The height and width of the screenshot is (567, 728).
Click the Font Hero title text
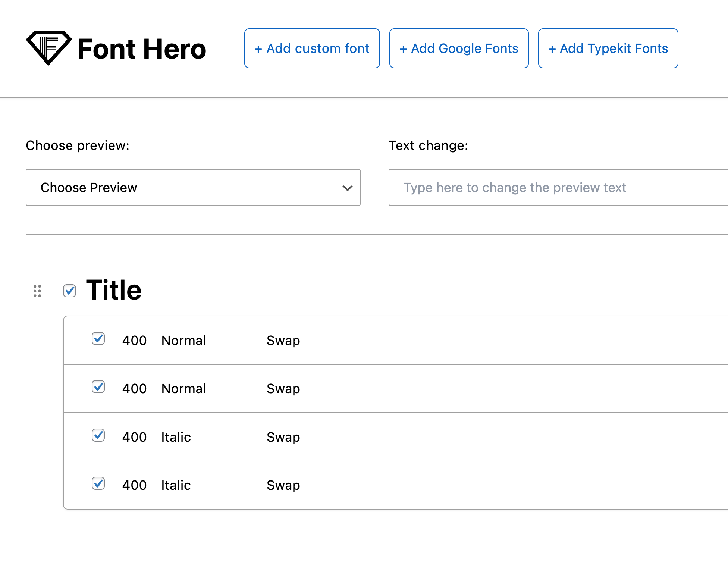click(x=141, y=48)
